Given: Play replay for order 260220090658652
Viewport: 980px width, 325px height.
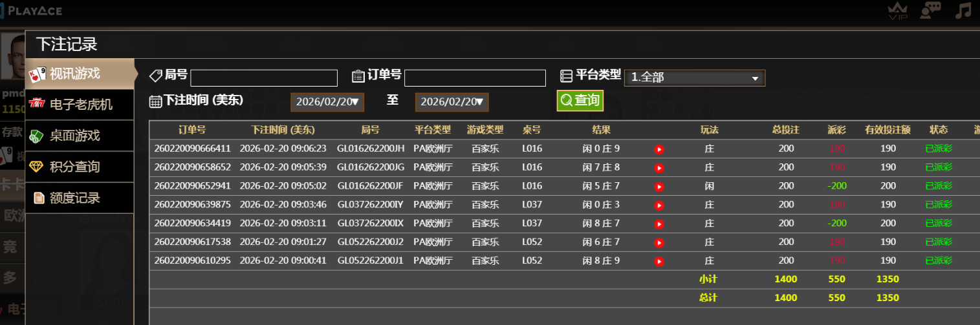Looking at the screenshot, I should (659, 168).
